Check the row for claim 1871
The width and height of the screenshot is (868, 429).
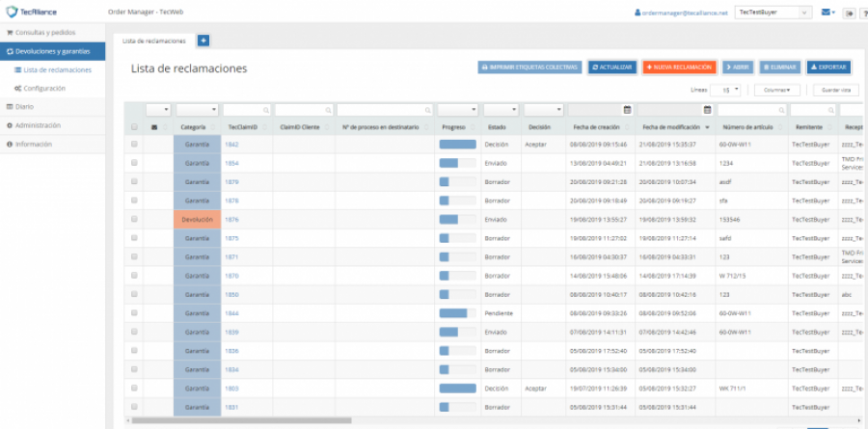[x=134, y=256]
